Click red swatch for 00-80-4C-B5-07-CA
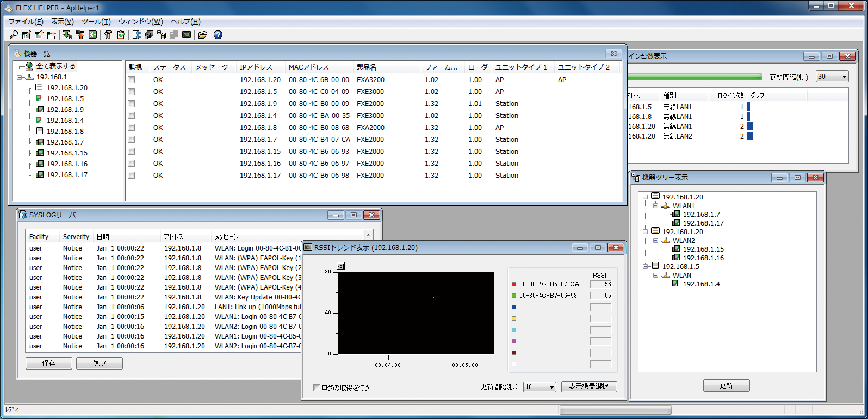 coord(514,284)
